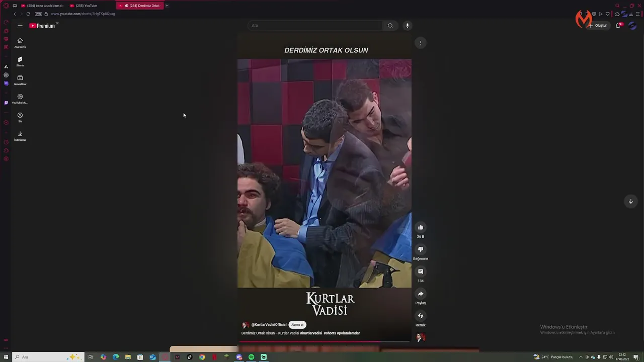This screenshot has height=362, width=644.
Task: Open the comments (134)
Action: tap(421, 271)
